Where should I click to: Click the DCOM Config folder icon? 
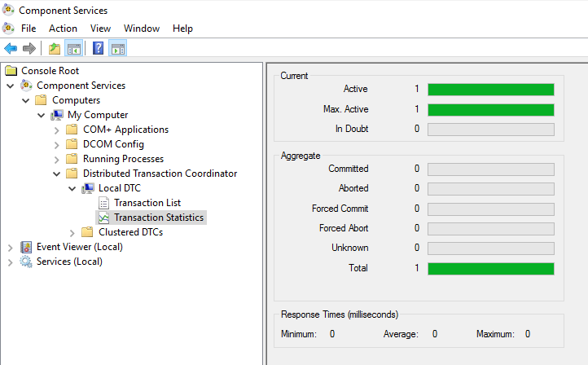72,144
